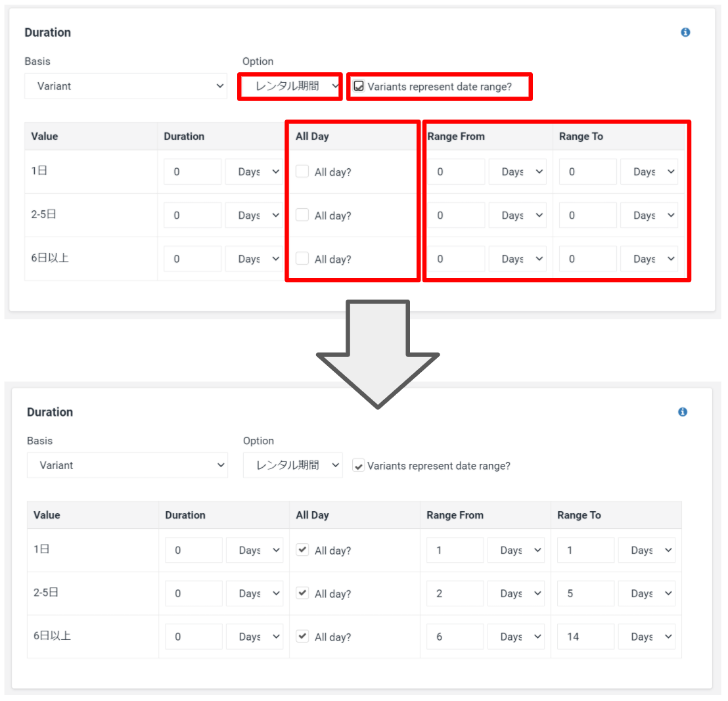Check the unticked All day? box for 1日
Image resolution: width=728 pixels, height=701 pixels.
coord(302,171)
